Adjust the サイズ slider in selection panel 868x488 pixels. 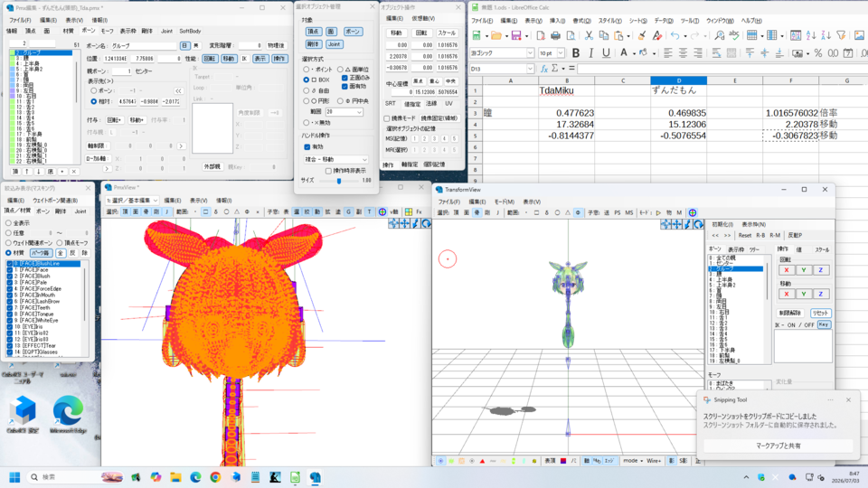click(x=339, y=181)
